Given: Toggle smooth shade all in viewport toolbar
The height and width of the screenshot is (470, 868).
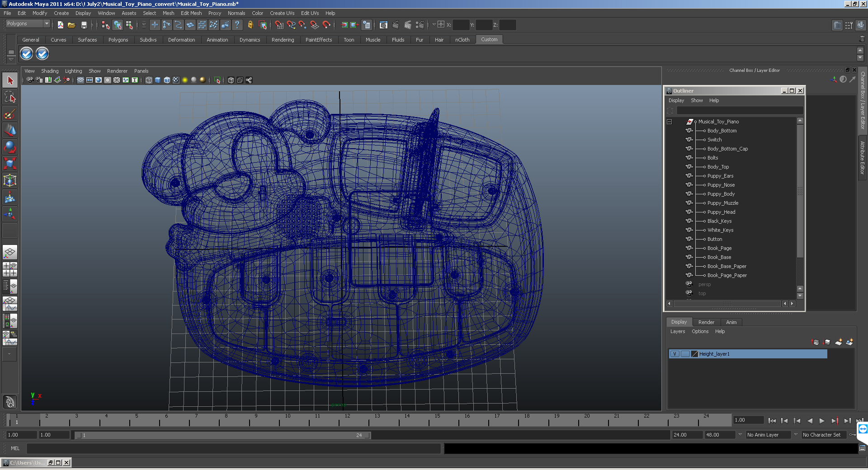Looking at the screenshot, I should pos(158,80).
